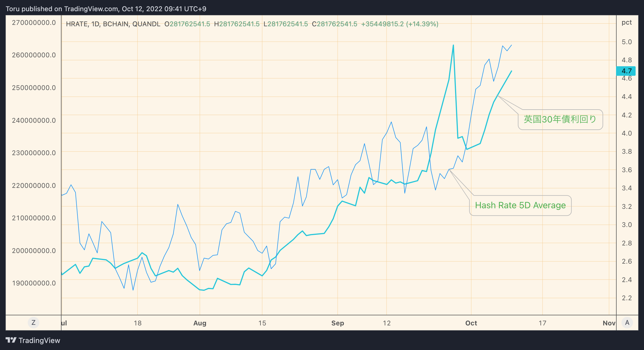Click the 5.0 right scale value

pos(626,42)
